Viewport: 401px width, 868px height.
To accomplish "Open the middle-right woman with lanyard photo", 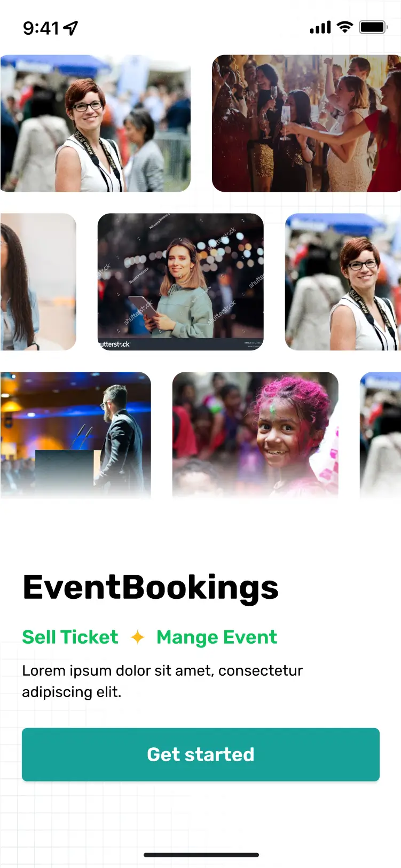I will point(343,282).
